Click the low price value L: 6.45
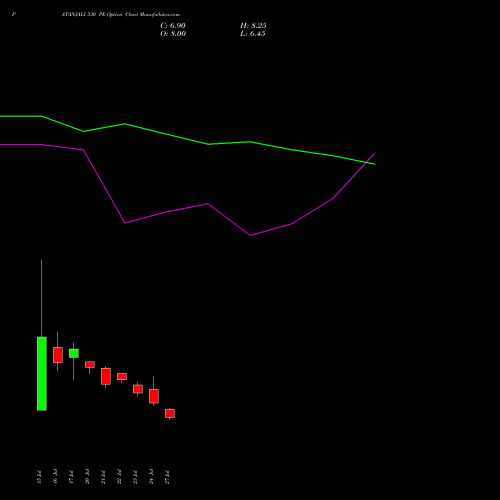The image size is (500, 500). (253, 34)
